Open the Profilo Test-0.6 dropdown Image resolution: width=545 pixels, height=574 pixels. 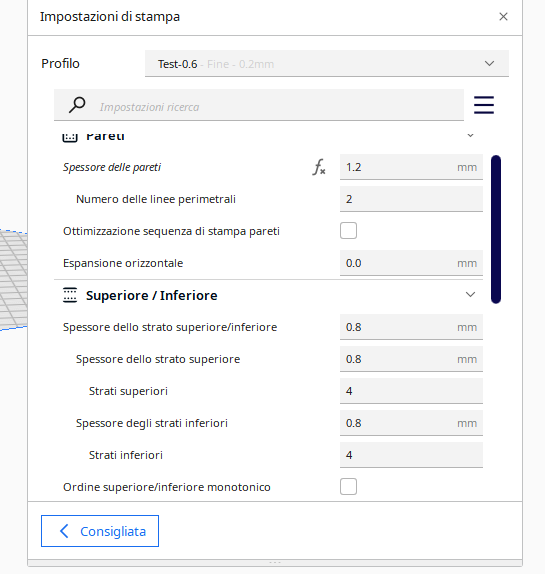coord(326,64)
